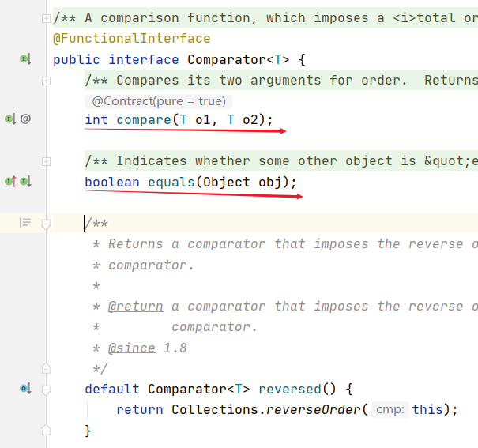Click the @ annotation gutter icon beside compare
This screenshot has width=478, height=448.
pyautogui.click(x=25, y=119)
